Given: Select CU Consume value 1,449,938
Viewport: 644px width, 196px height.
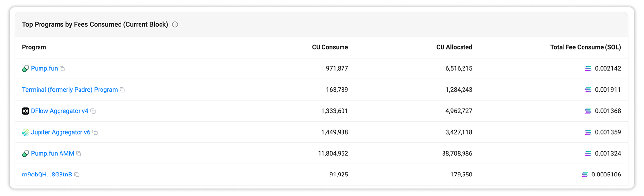Looking at the screenshot, I should coord(335,132).
